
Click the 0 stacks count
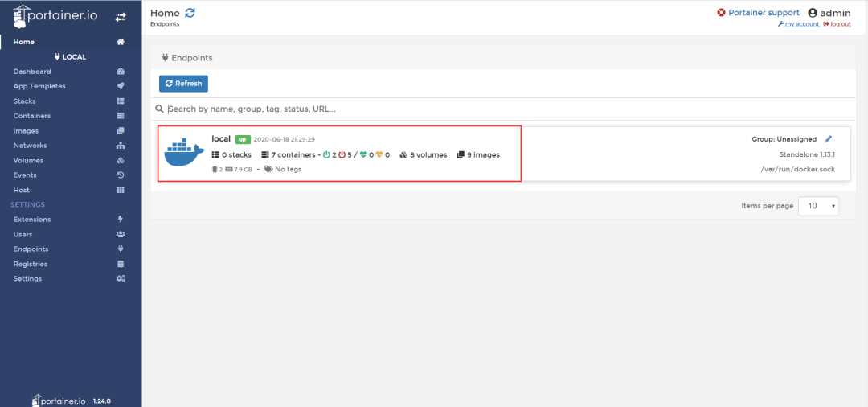[x=231, y=155]
